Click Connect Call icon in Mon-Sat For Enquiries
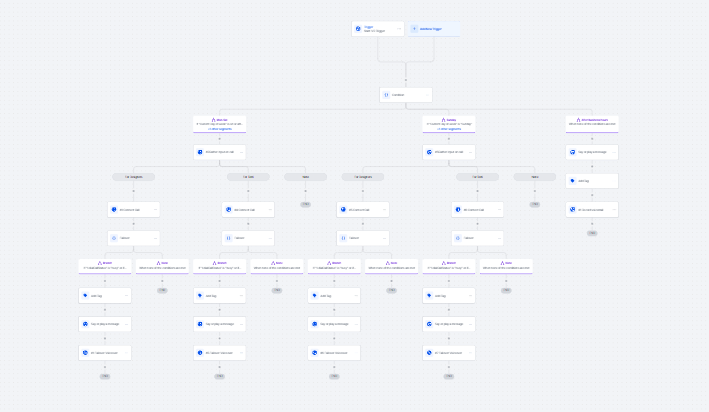709x412 pixels. (x=114, y=209)
